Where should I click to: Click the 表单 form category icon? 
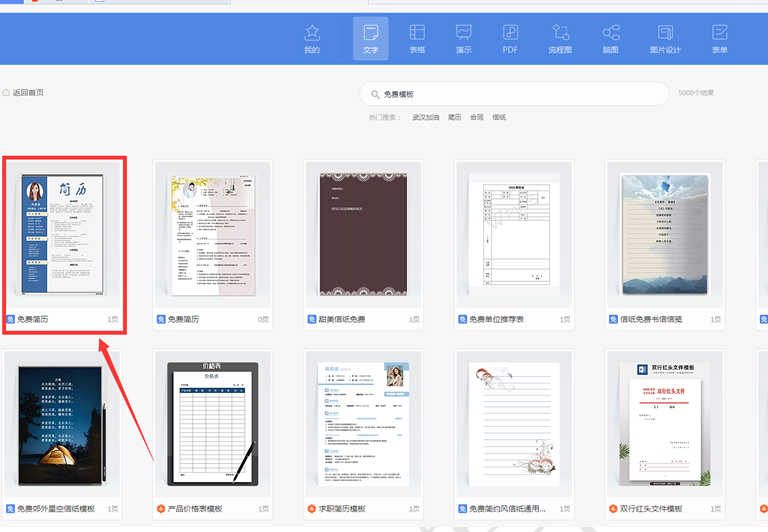click(720, 39)
